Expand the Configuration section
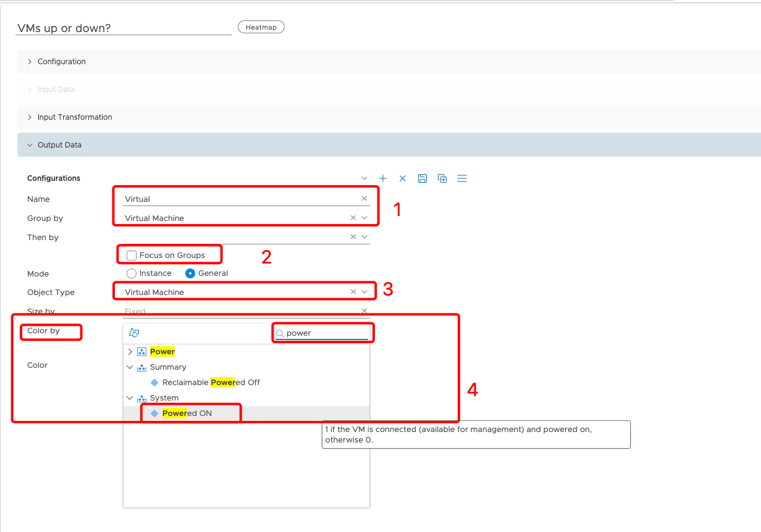Image resolution: width=761 pixels, height=532 pixels. (x=29, y=61)
